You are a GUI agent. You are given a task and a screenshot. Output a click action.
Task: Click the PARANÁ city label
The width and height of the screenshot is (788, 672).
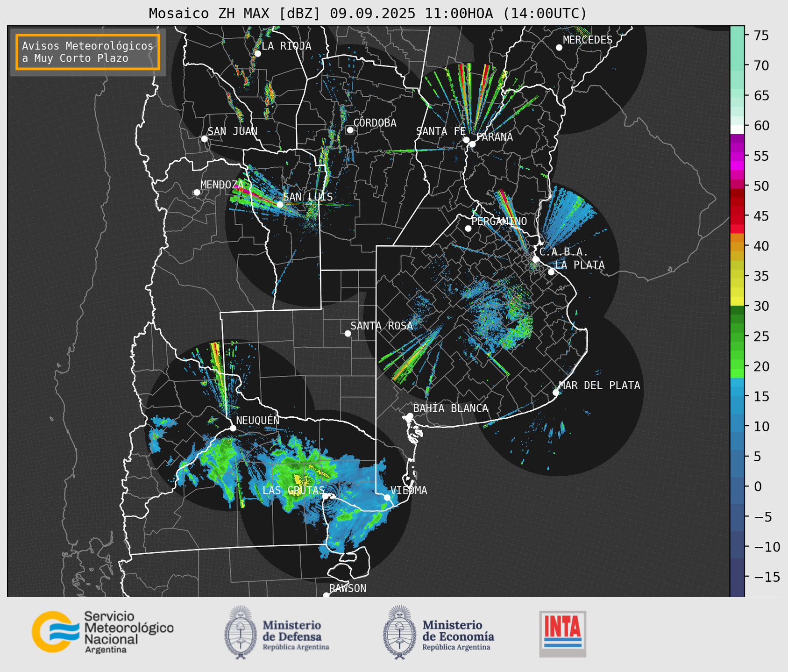tap(494, 136)
